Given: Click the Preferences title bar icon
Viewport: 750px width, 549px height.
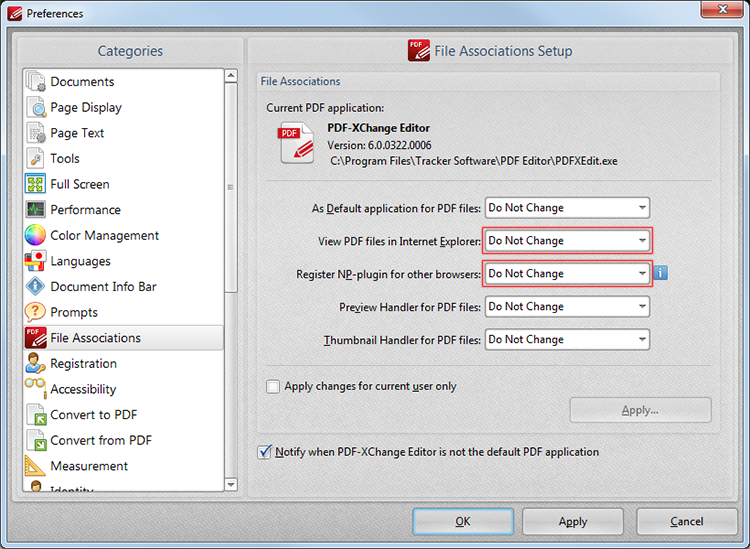Looking at the screenshot, I should 14,13.
